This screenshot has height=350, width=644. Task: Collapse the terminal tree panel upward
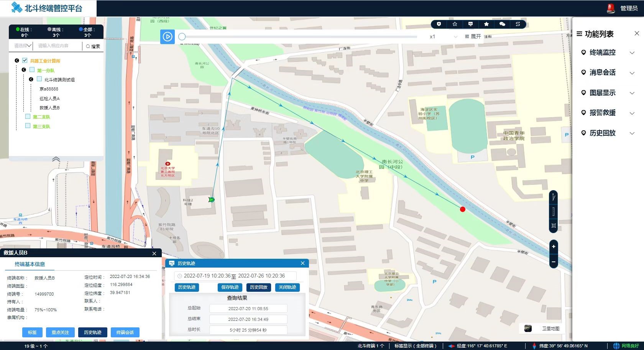[x=56, y=159]
